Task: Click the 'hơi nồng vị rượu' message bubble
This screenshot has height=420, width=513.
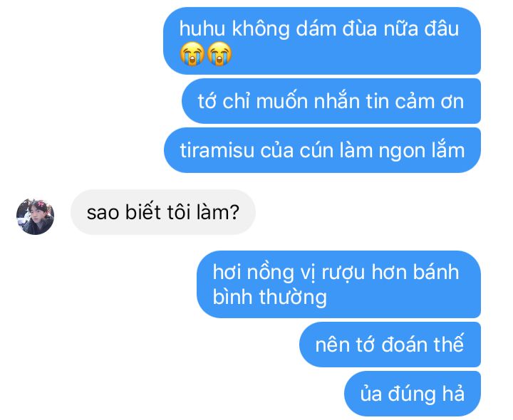Action: tap(338, 284)
